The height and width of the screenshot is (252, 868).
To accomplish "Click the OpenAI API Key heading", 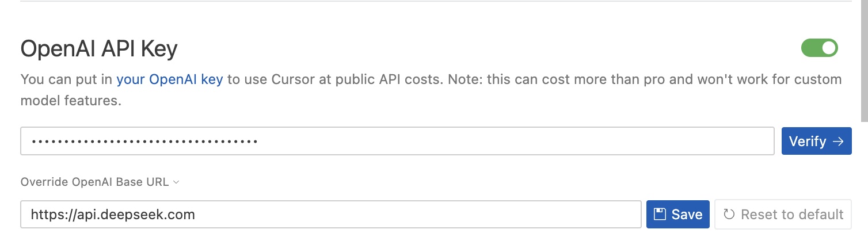I will click(99, 49).
